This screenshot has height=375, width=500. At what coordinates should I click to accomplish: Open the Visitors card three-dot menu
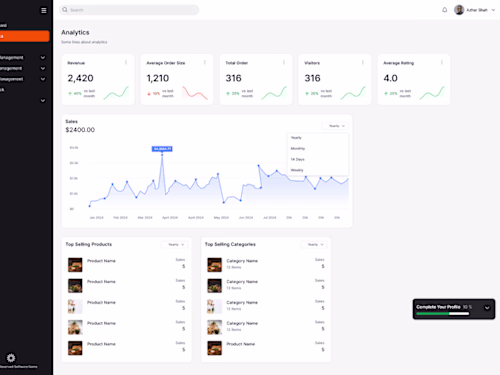[x=363, y=63]
